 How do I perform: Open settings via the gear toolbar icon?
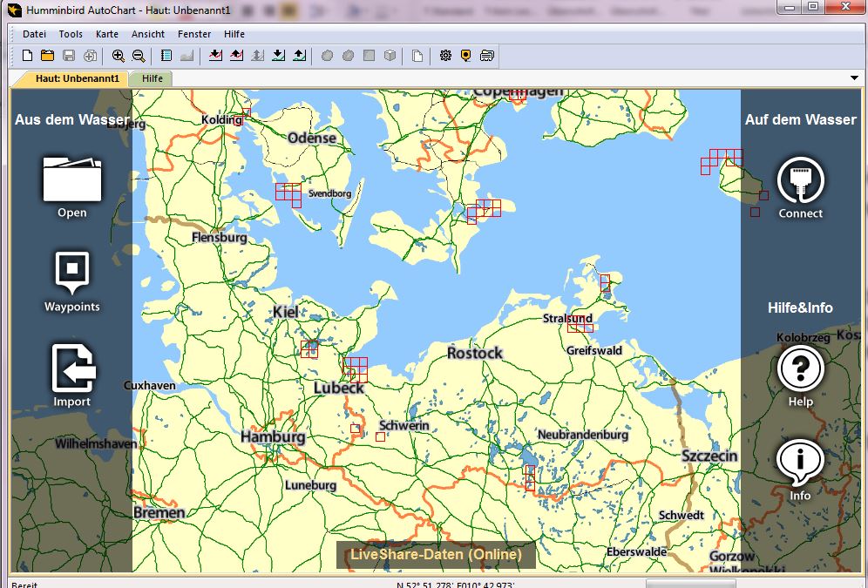[445, 56]
